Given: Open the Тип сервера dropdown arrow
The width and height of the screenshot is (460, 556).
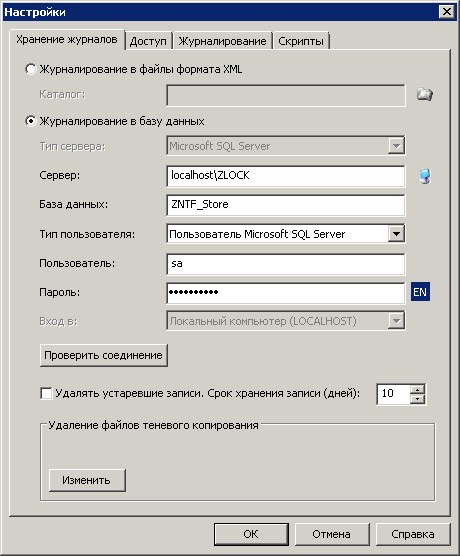Looking at the screenshot, I should [396, 146].
